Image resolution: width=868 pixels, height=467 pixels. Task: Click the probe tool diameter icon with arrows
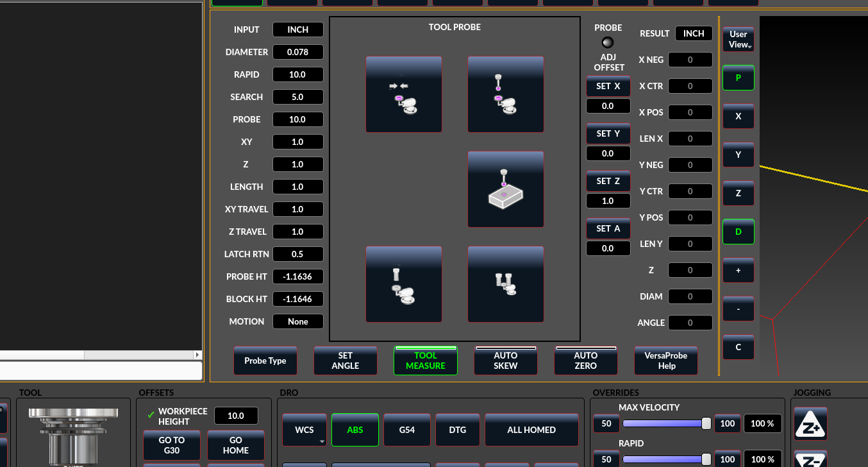click(x=403, y=94)
